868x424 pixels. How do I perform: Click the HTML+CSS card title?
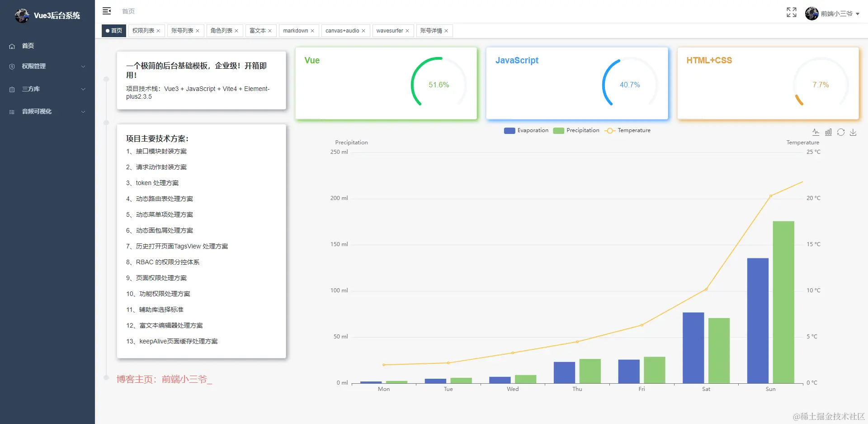click(x=709, y=60)
